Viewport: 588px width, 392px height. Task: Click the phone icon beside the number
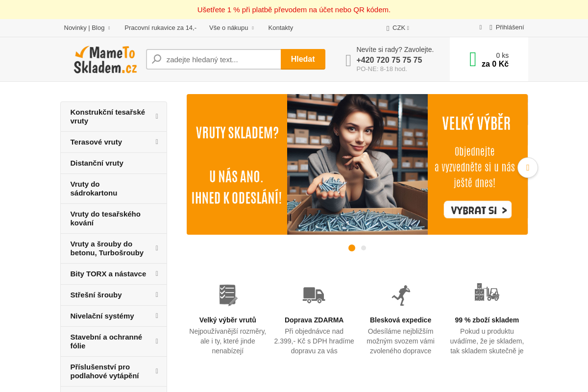pos(348,60)
